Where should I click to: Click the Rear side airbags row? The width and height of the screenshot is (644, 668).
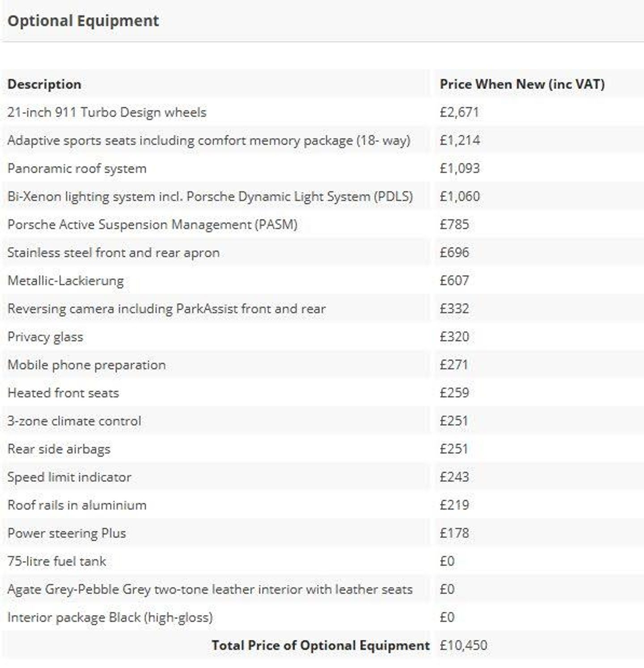[x=322, y=449]
